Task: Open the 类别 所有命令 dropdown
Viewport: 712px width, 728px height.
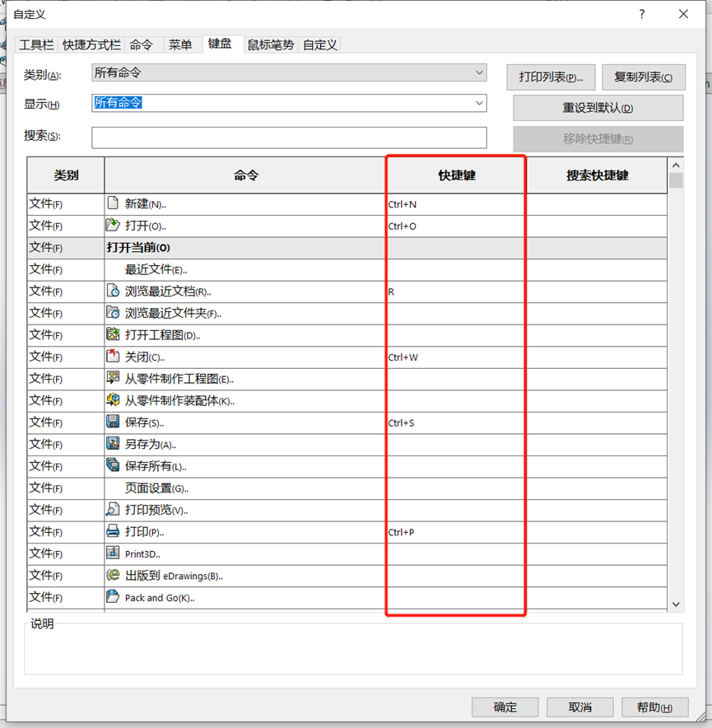Action: pos(289,73)
